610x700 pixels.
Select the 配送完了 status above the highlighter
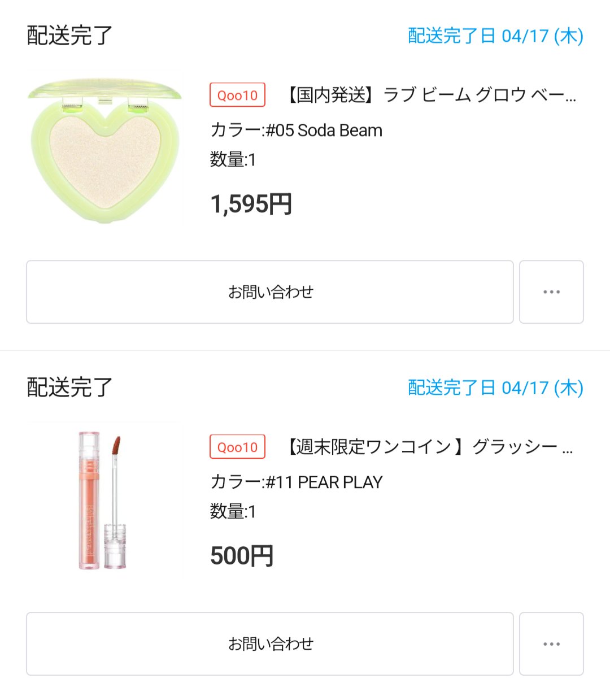(69, 36)
